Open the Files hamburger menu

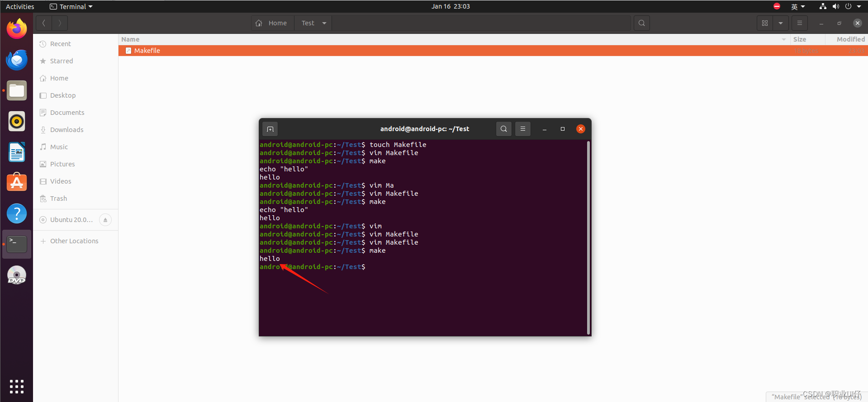[x=800, y=23]
